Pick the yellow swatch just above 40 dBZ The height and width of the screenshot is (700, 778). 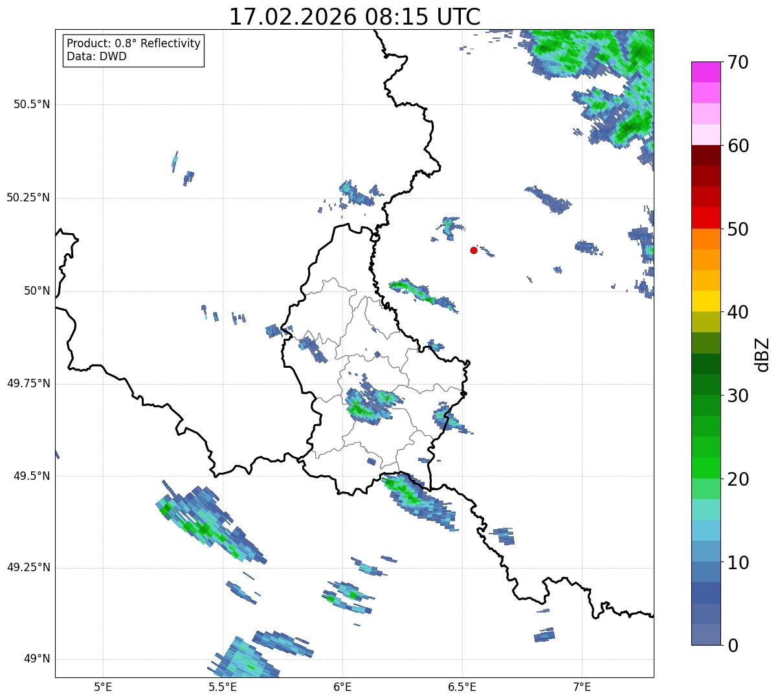(x=706, y=301)
